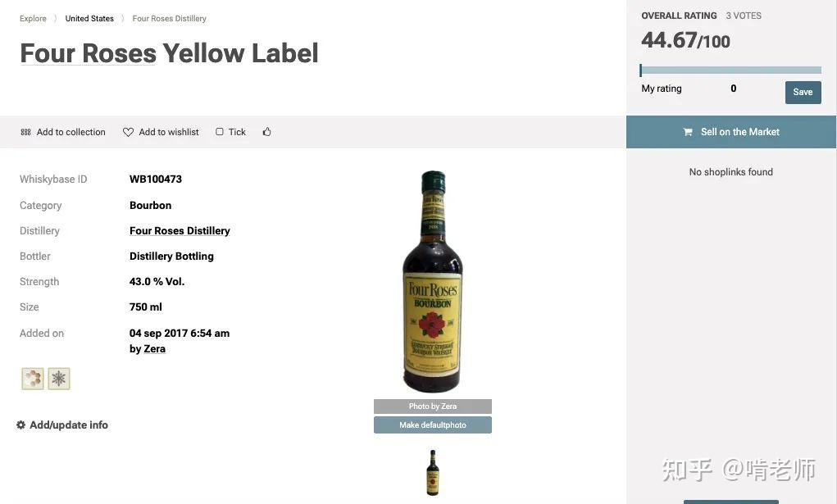Click the large Four Roses bottle photo
The width and height of the screenshot is (837, 504).
point(432,282)
